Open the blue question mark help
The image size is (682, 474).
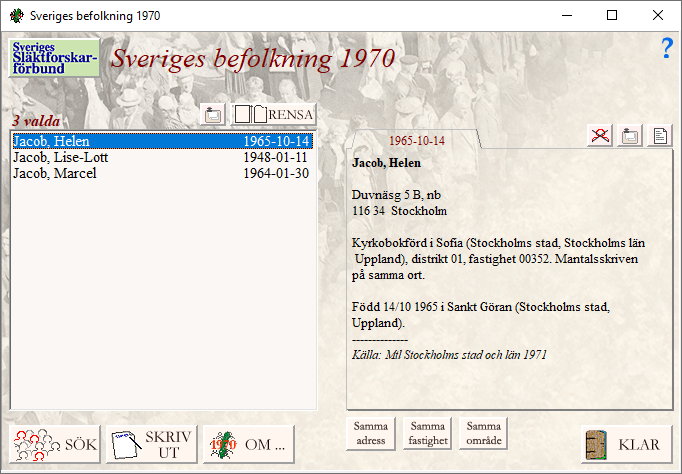coord(667,48)
